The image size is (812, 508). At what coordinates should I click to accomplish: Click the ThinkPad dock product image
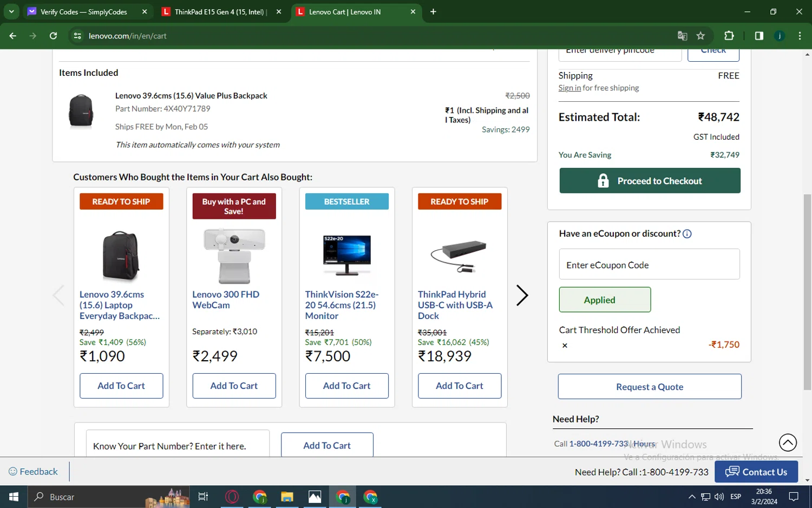[459, 256]
